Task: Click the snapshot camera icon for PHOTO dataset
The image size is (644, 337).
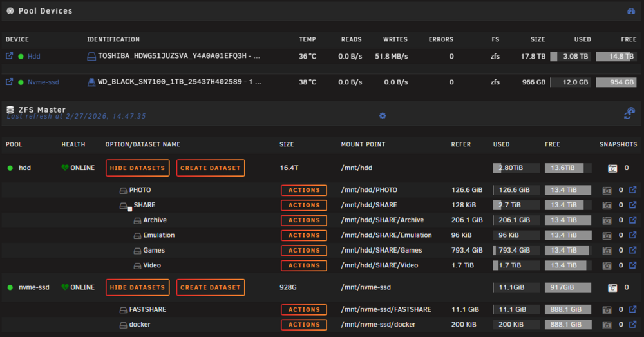Action: (607, 190)
